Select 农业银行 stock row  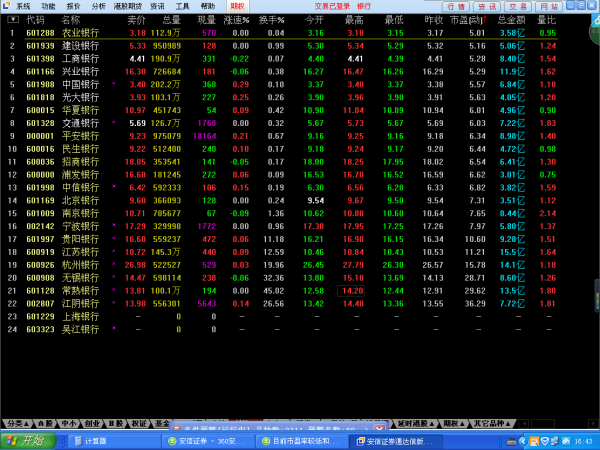(279, 33)
